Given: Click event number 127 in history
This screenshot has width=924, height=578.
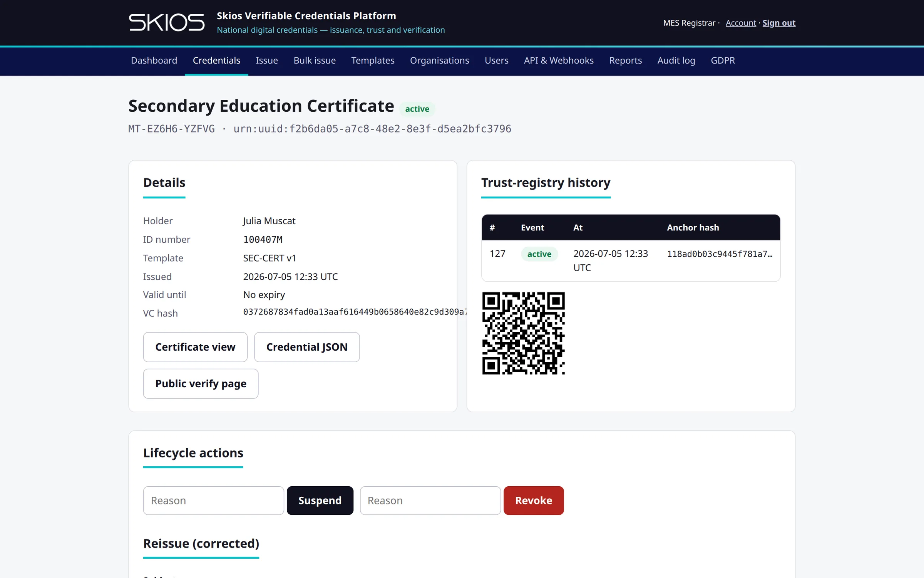Looking at the screenshot, I should (497, 254).
